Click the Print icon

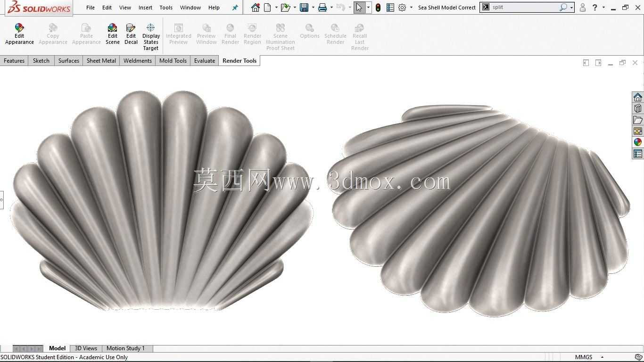click(322, 8)
